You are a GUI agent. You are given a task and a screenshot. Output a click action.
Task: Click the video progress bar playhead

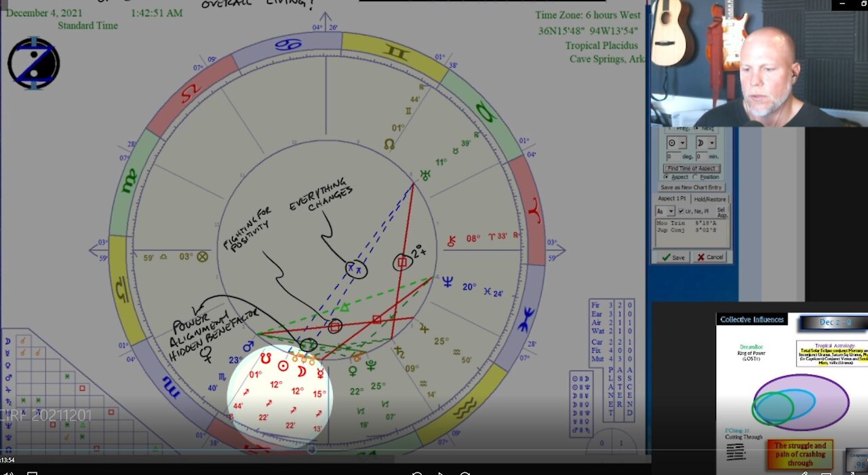(312, 449)
